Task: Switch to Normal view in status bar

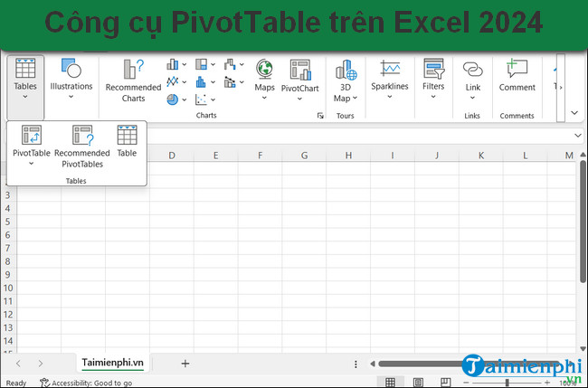Action: (x=390, y=383)
